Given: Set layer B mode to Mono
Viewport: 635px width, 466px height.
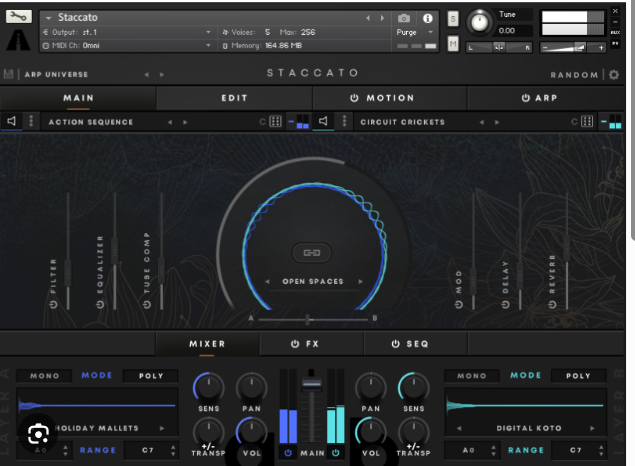Looking at the screenshot, I should pyautogui.click(x=472, y=376).
